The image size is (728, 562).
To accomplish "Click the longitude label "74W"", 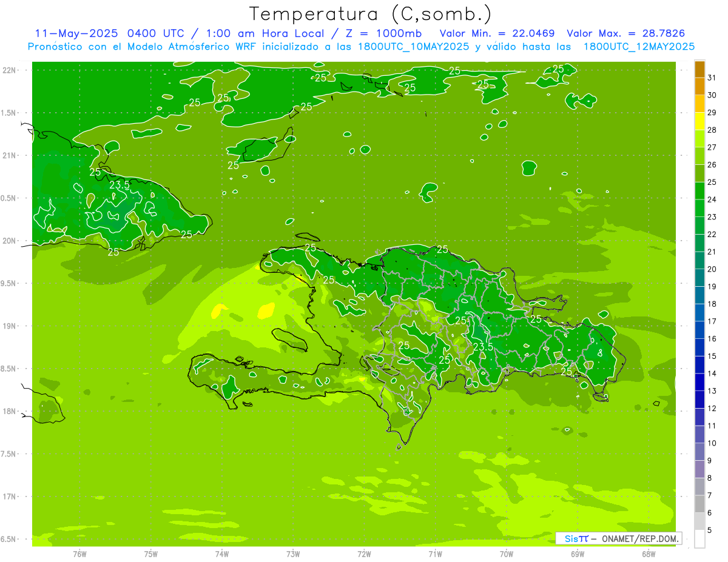I will [x=222, y=554].
